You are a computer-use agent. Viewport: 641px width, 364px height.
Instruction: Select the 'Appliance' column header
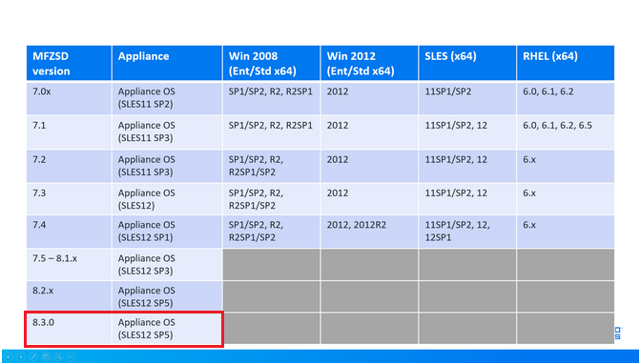click(x=167, y=63)
